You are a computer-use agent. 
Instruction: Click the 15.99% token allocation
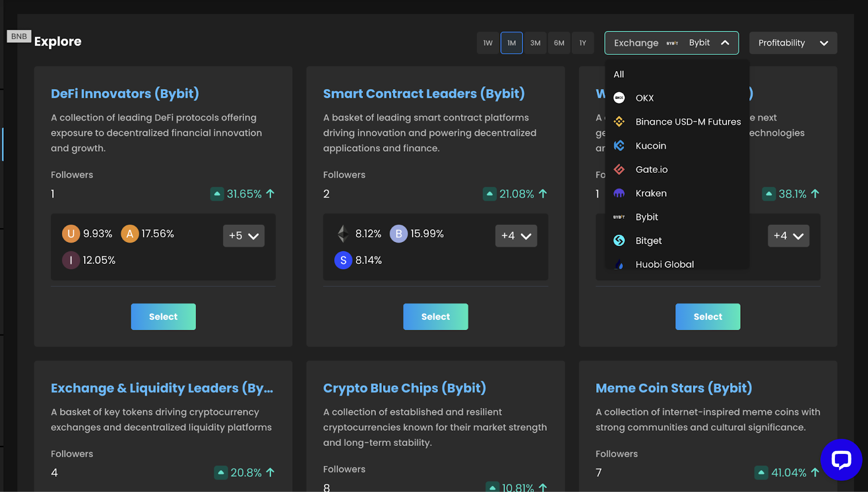(x=427, y=234)
